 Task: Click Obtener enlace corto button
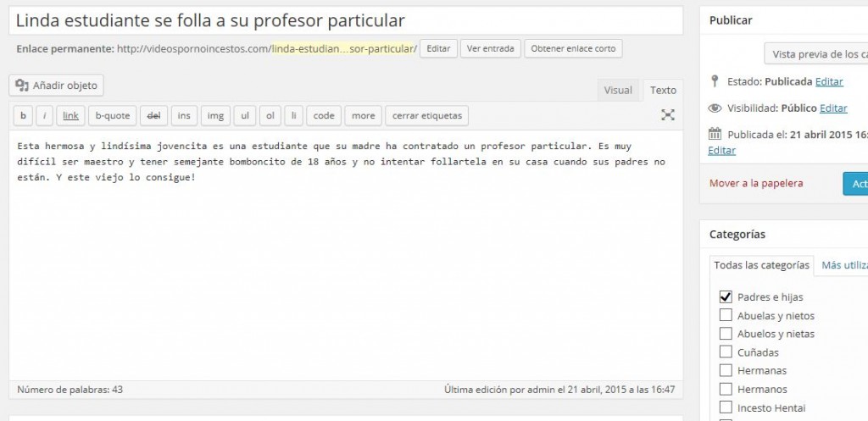(x=573, y=48)
